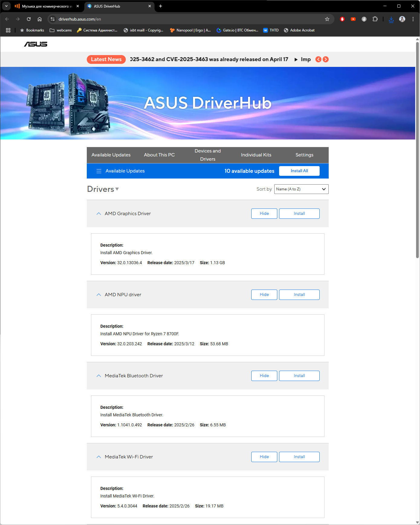Install the MediaTek Bluetooth Driver

pos(299,376)
